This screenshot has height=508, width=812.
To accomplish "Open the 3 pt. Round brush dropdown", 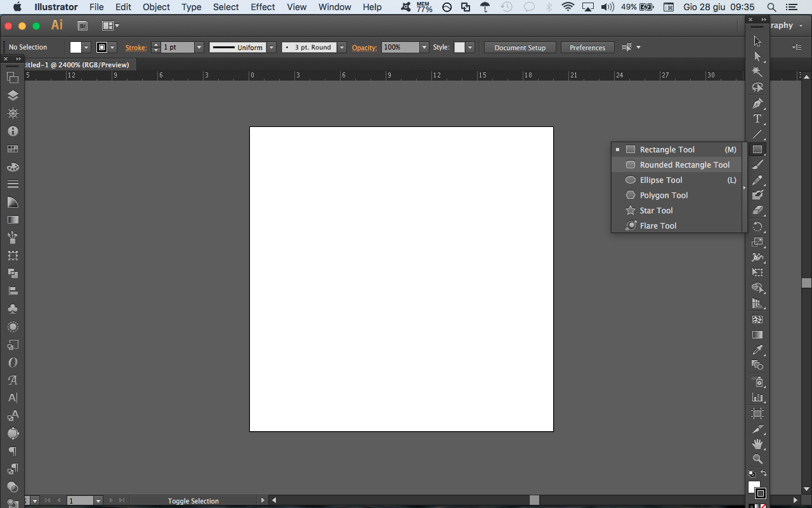I will tap(342, 48).
